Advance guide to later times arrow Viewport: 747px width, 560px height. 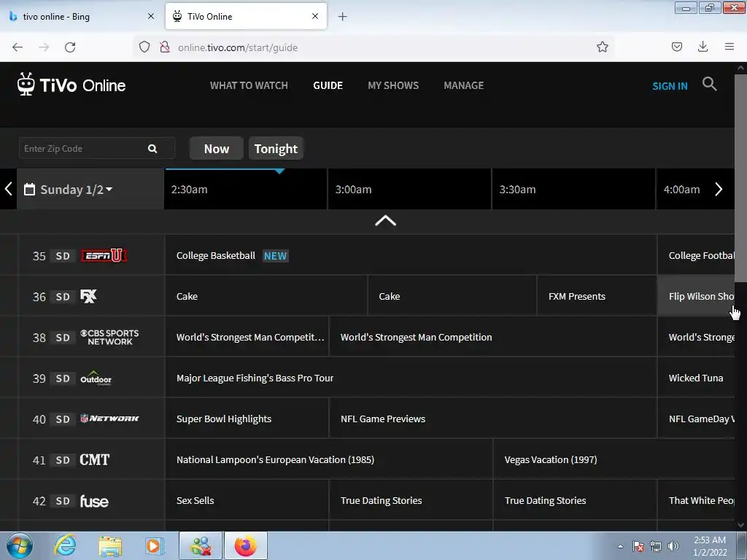(x=719, y=189)
